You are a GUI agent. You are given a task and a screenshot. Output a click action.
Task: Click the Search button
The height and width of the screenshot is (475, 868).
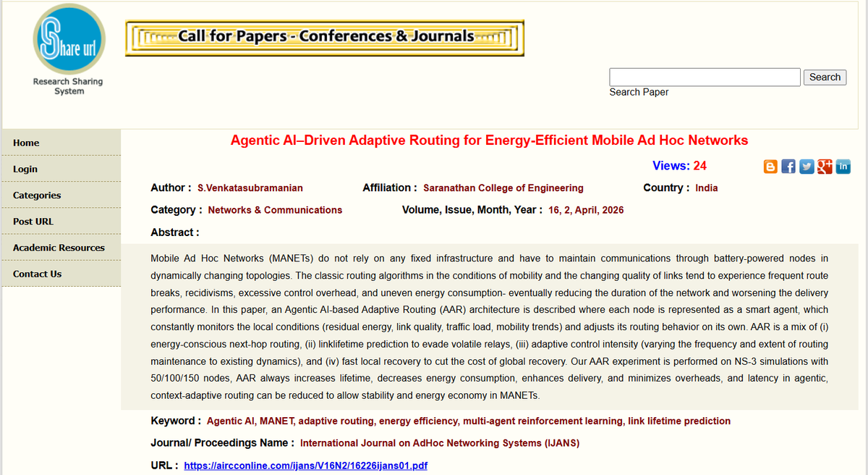coord(825,77)
